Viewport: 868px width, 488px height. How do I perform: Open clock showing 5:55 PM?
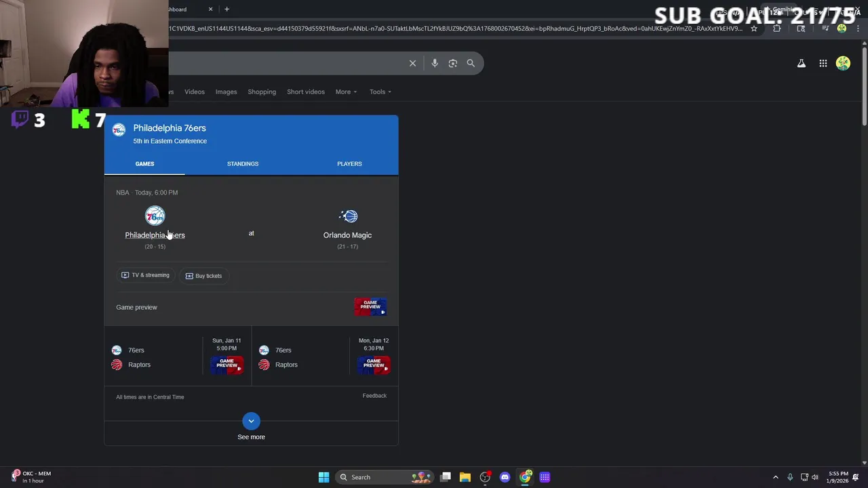point(837,477)
